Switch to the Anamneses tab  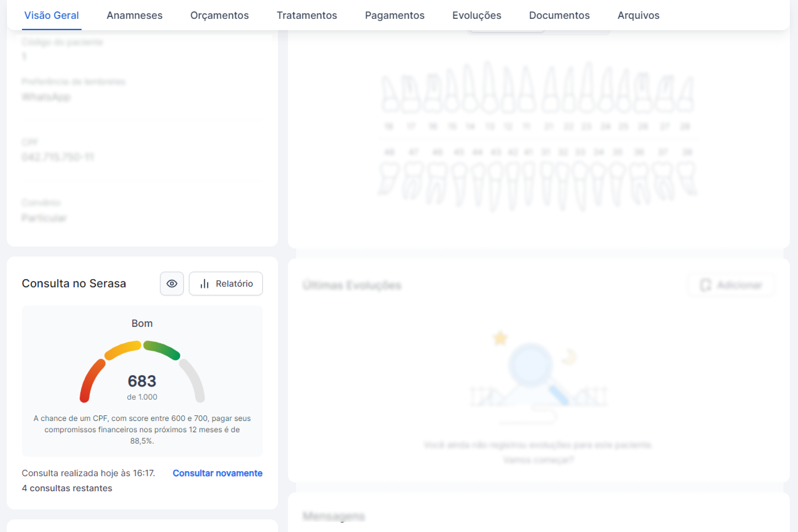[x=134, y=15]
